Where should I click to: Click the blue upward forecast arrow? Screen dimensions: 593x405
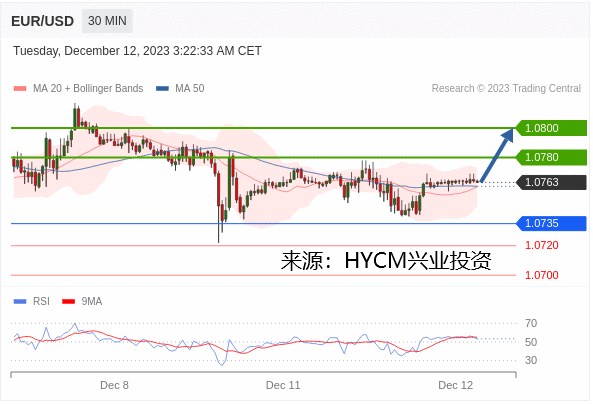497,155
